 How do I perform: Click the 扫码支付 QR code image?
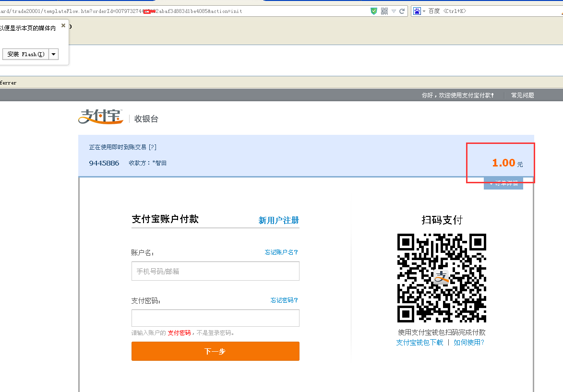pos(442,278)
